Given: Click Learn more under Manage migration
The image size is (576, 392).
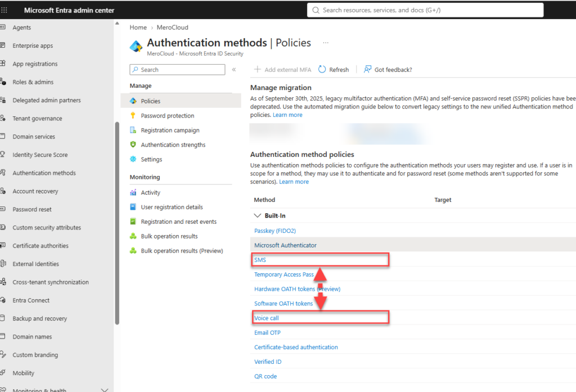Looking at the screenshot, I should (x=287, y=115).
